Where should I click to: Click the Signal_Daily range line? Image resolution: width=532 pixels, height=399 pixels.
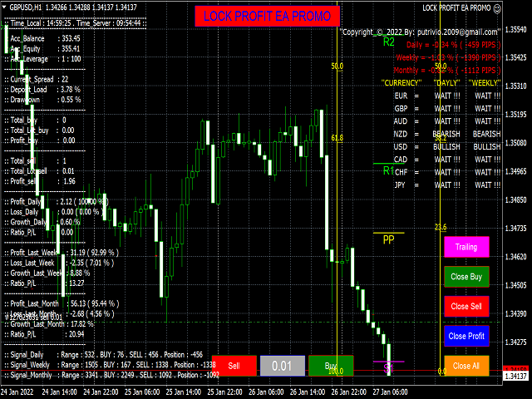click(x=103, y=355)
